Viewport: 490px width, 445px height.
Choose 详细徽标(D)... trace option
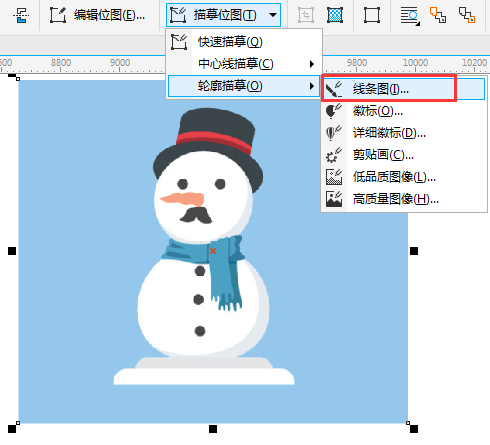click(x=403, y=133)
